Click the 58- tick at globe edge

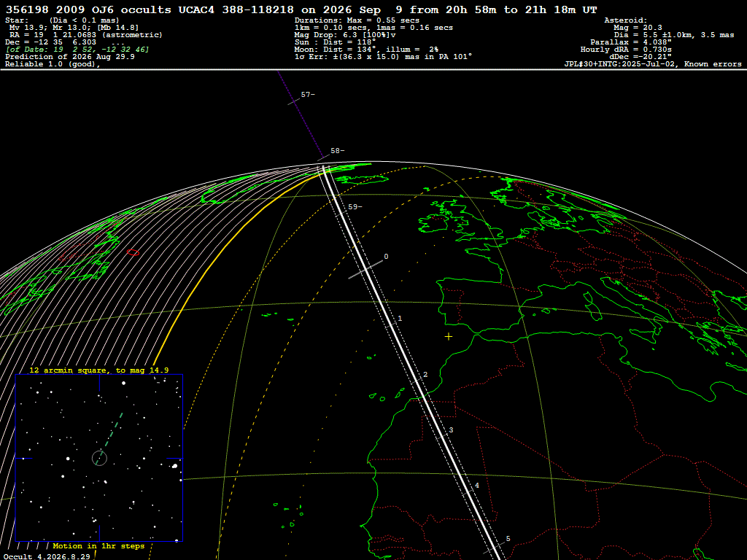pos(337,151)
